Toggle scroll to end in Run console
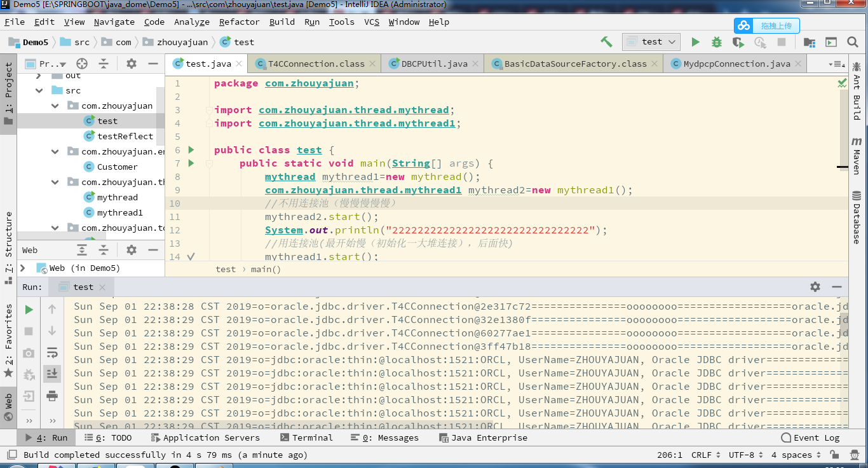868x468 pixels. click(52, 374)
